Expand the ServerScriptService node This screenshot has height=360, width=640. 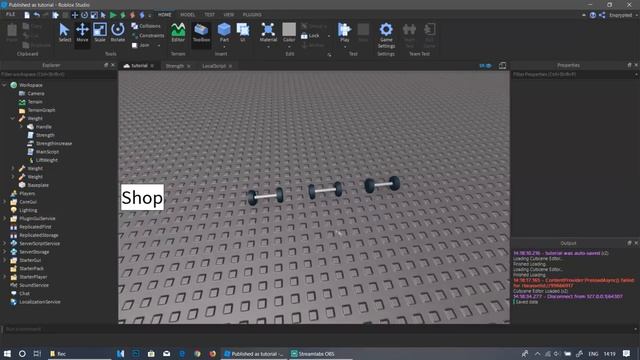click(x=4, y=243)
